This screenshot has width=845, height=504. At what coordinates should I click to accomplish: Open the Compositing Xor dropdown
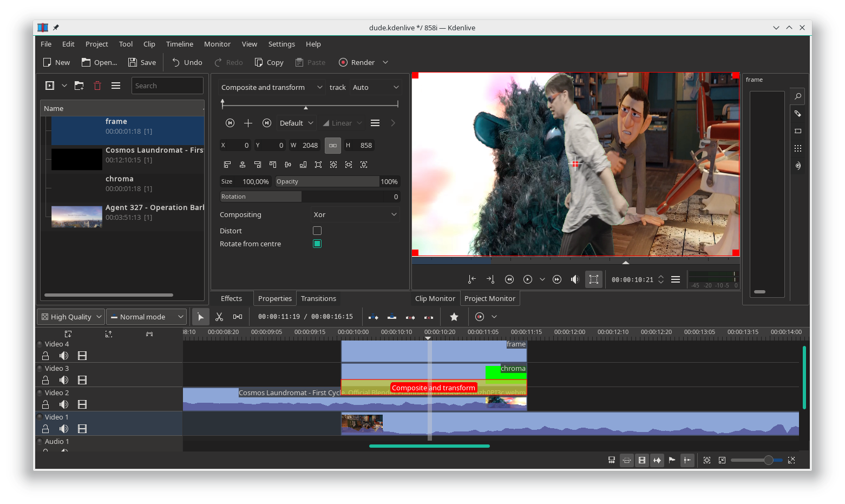(355, 214)
